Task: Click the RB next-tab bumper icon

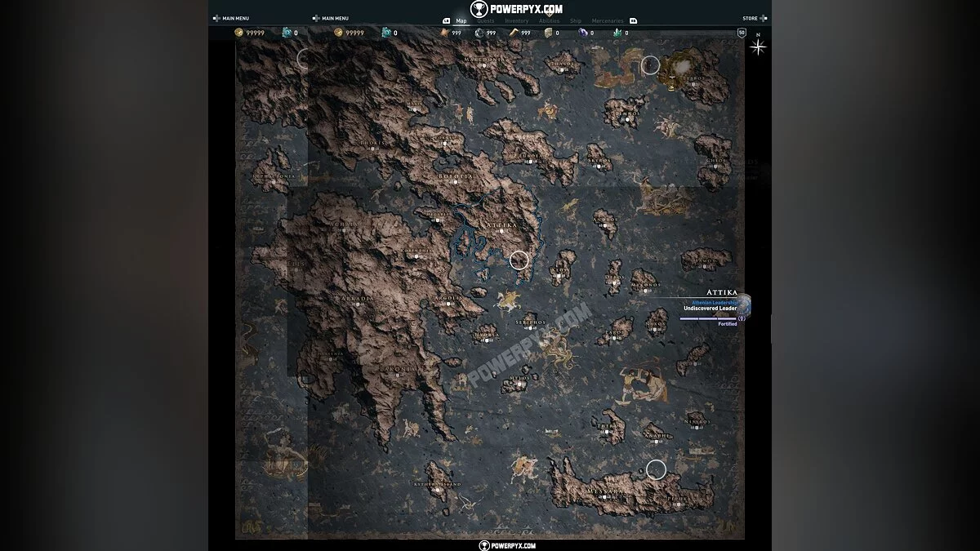Action: click(x=633, y=20)
